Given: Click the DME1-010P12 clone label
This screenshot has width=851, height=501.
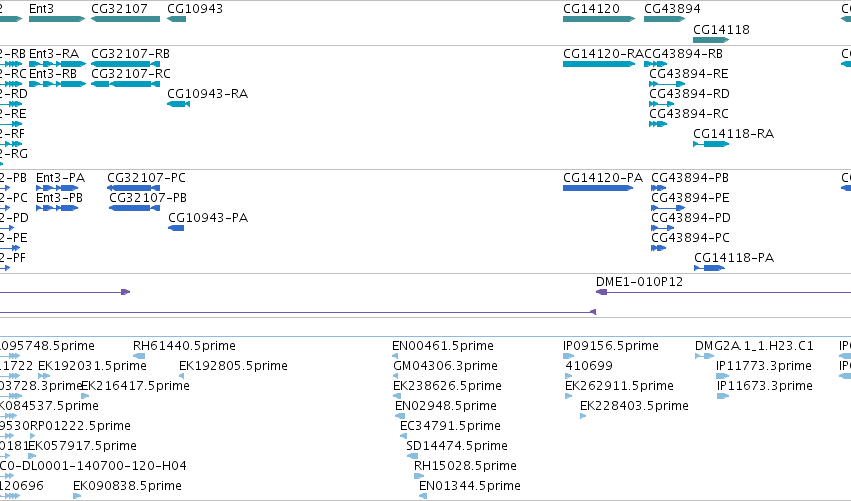Looking at the screenshot, I should click(x=639, y=282).
